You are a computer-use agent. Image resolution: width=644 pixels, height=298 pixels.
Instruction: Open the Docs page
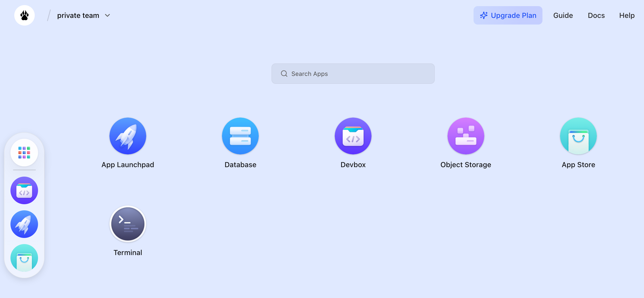[x=596, y=15]
